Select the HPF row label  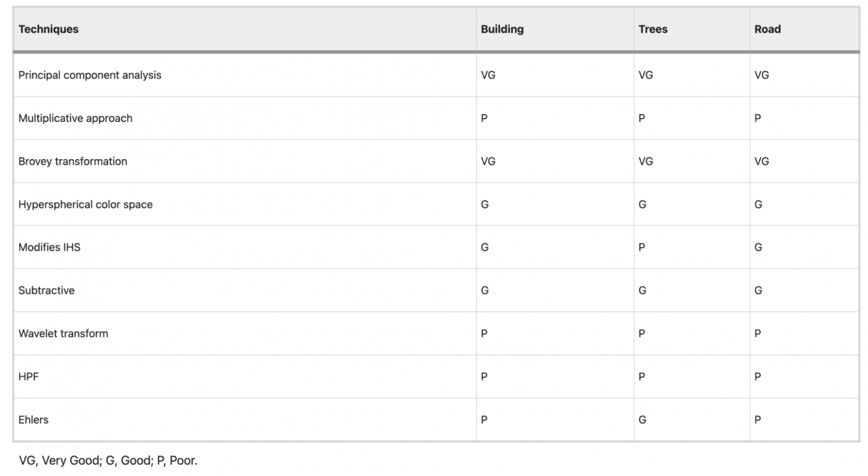tap(28, 377)
